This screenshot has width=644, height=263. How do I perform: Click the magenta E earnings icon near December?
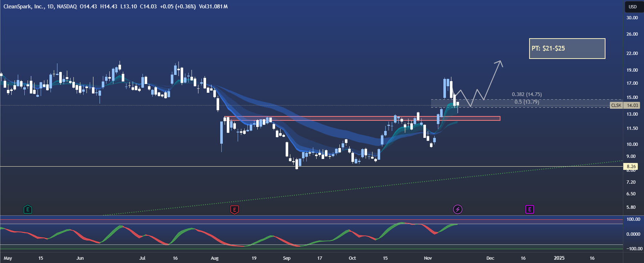tap(530, 210)
